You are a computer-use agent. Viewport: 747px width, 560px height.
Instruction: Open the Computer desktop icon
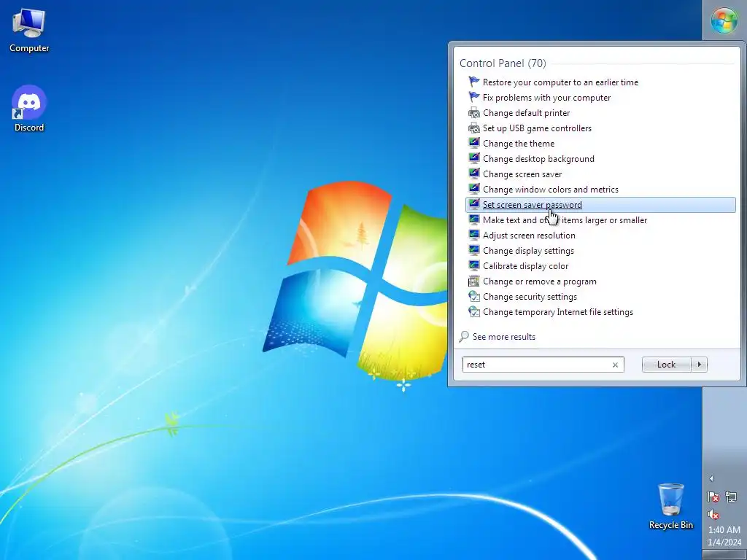click(x=28, y=31)
